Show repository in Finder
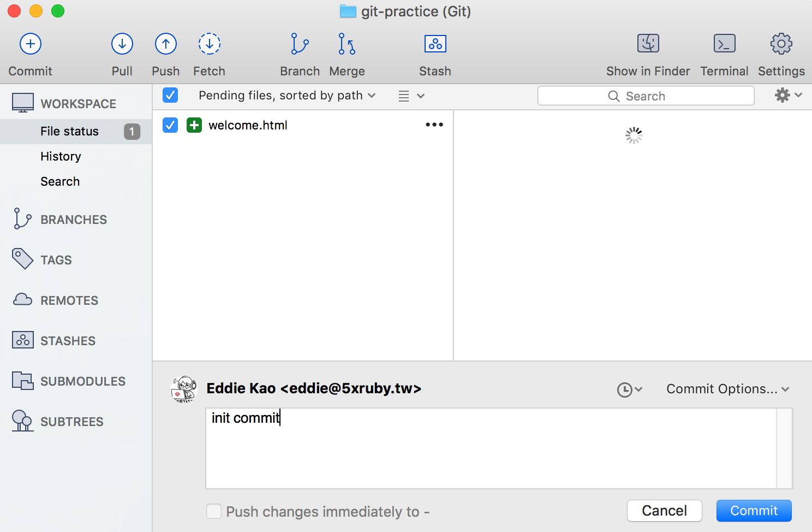 (648, 44)
